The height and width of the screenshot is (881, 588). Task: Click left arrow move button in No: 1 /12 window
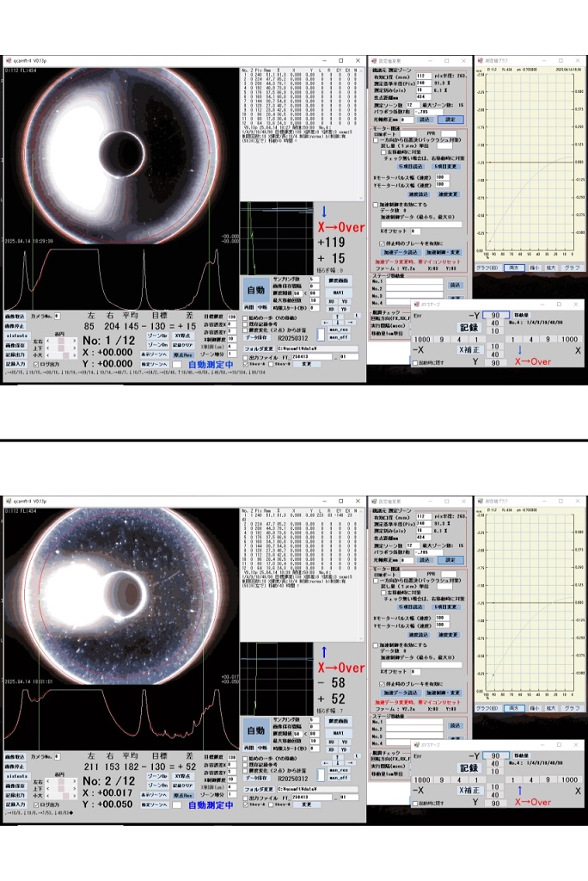point(327,322)
